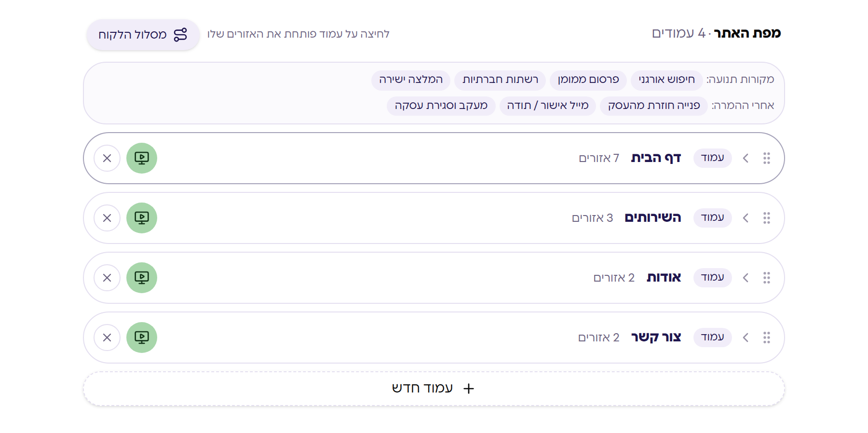This screenshot has width=868, height=433.
Task: Open the מסלול הלקוח customer journey button
Action: pos(143,35)
